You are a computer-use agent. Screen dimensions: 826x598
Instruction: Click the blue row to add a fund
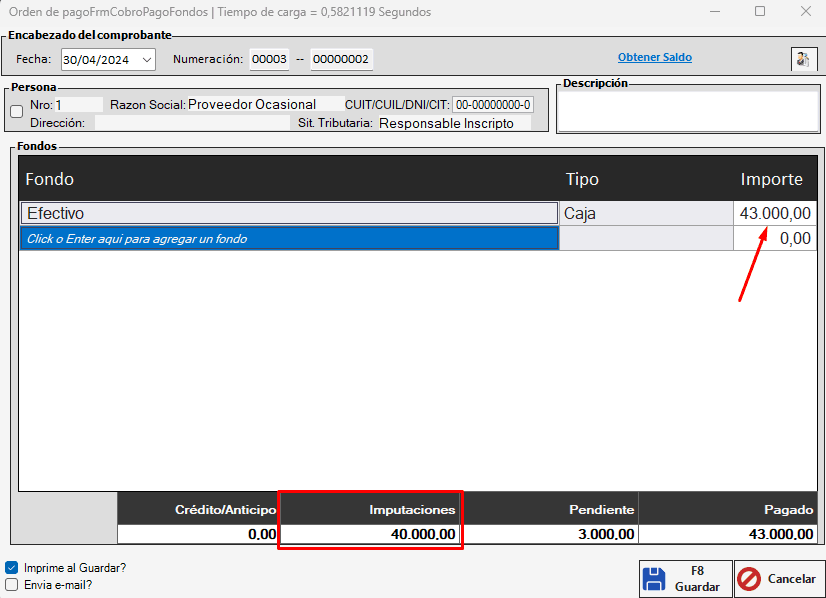288,239
